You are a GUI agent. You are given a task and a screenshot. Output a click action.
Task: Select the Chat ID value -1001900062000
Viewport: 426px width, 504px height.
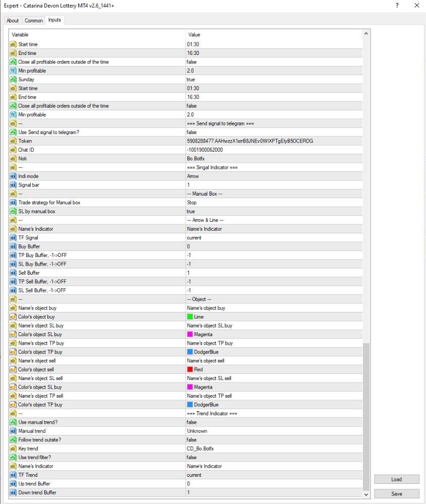coord(205,150)
